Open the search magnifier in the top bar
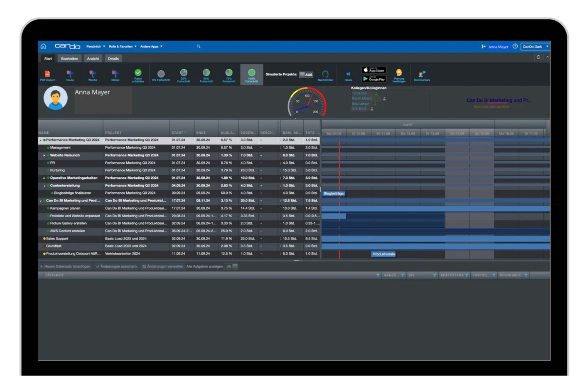Image resolution: width=588 pixels, height=392 pixels. click(199, 46)
